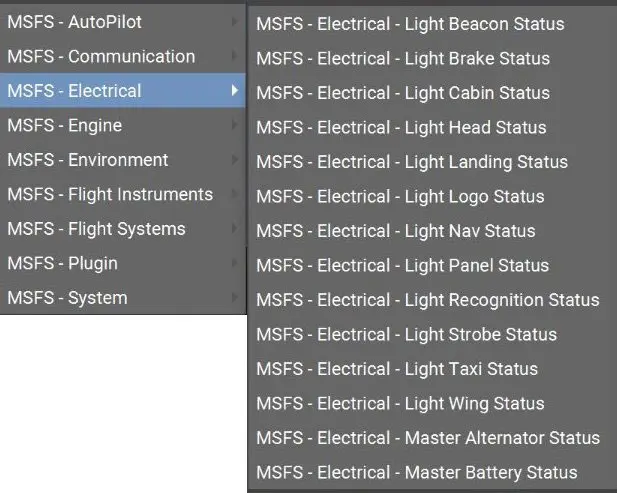Image resolution: width=617 pixels, height=493 pixels.
Task: Select Light Beacon Status entry
Action: 432,24
